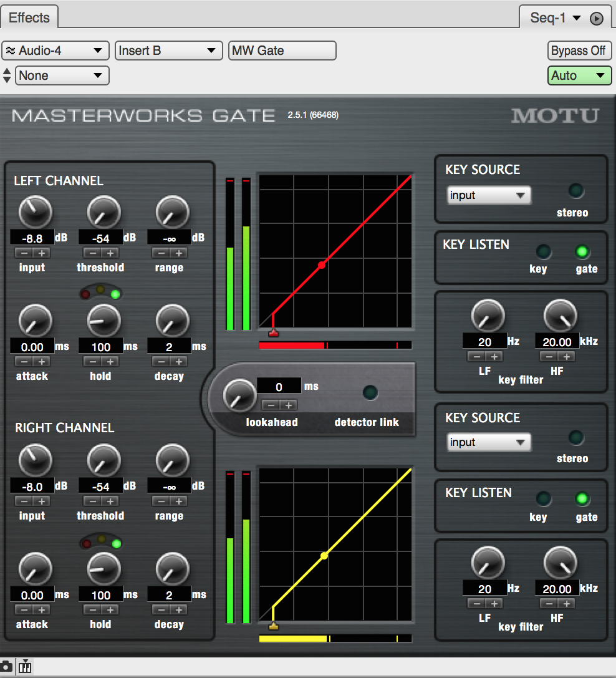Open the Insert B dropdown
The width and height of the screenshot is (616, 678).
(x=168, y=51)
